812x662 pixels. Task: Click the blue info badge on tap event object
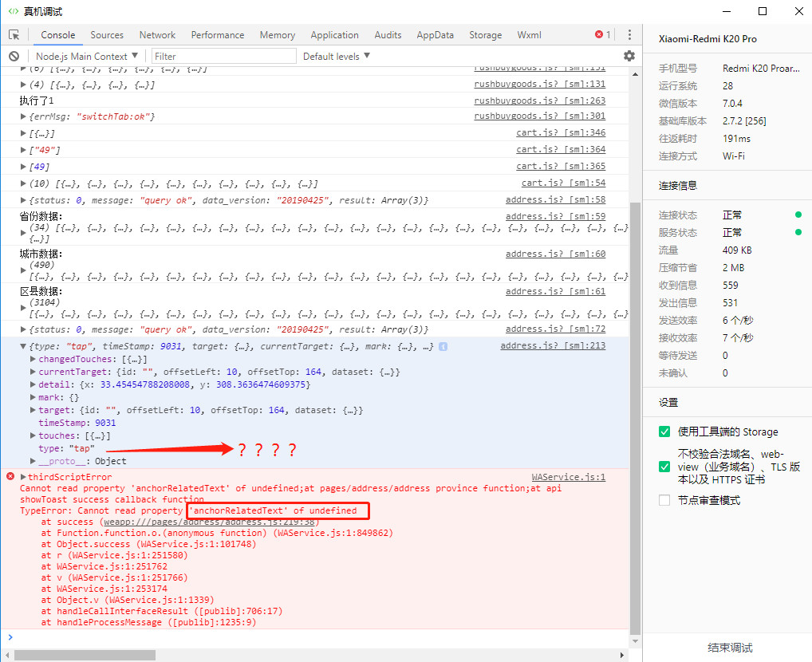point(443,346)
